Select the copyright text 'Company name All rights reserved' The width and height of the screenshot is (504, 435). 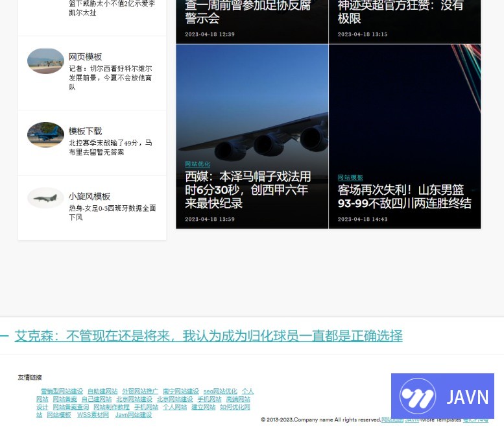[x=337, y=419]
